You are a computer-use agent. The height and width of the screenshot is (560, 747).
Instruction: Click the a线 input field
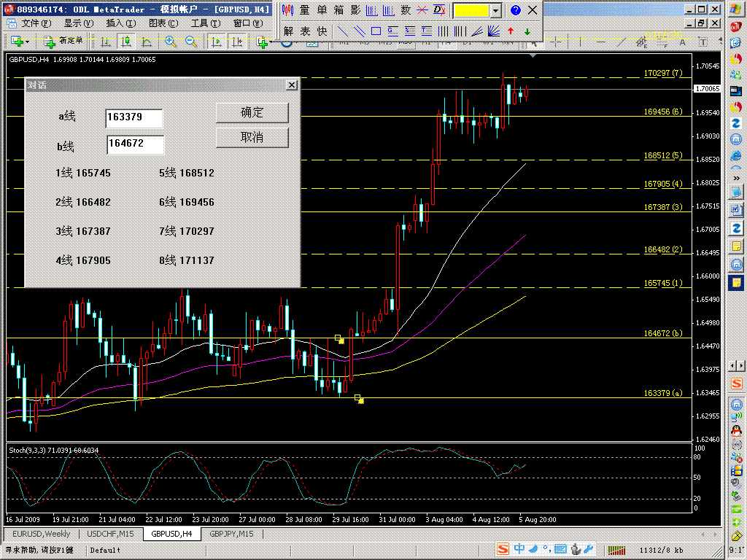click(x=134, y=118)
